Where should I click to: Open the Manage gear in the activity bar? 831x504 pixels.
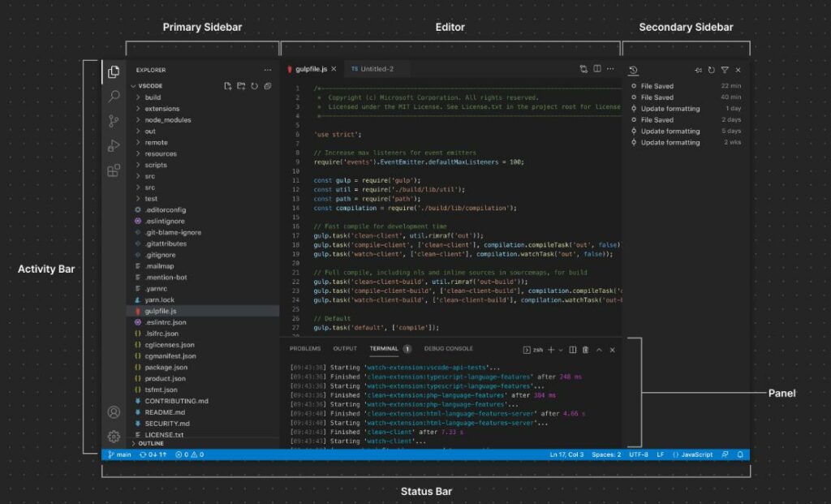pos(114,436)
